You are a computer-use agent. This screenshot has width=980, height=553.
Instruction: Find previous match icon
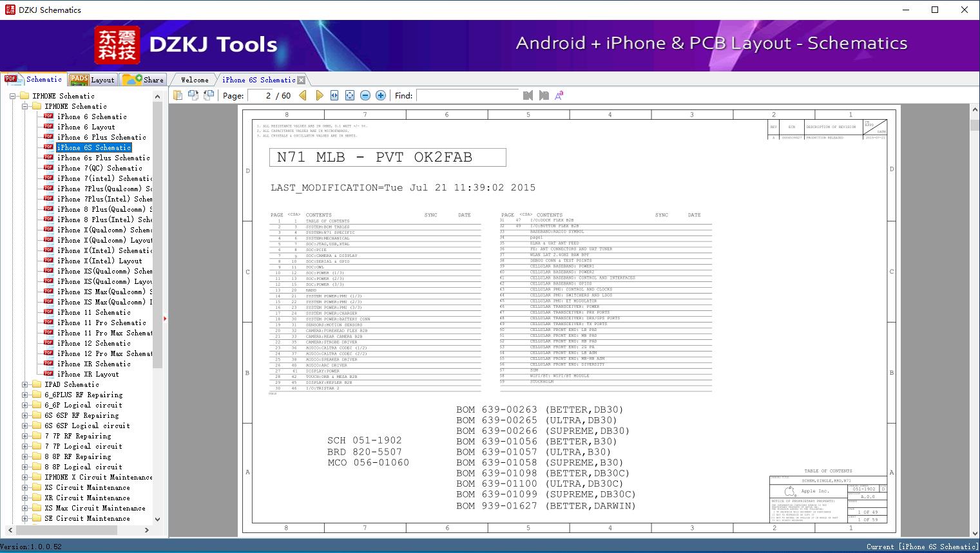[x=528, y=95]
